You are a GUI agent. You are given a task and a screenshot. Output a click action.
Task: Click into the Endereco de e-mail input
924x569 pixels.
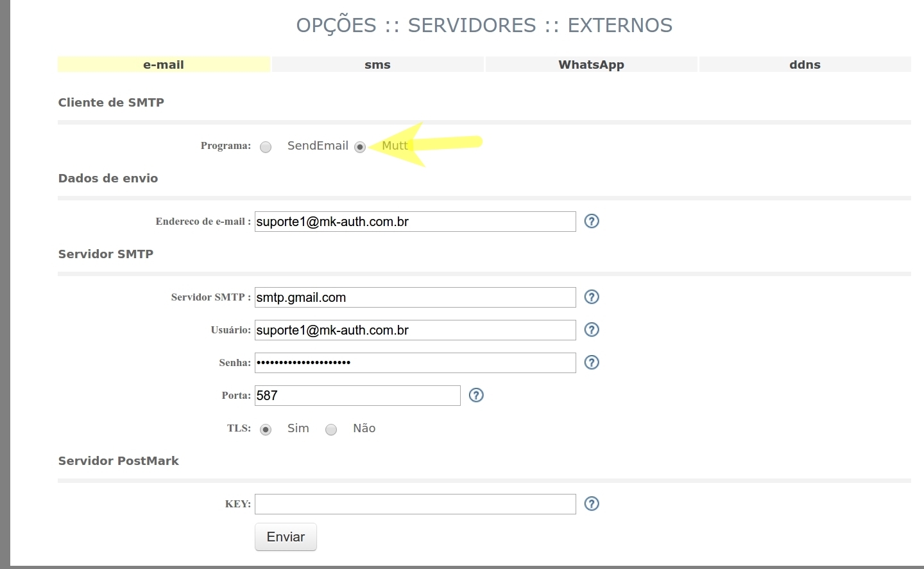pos(415,222)
